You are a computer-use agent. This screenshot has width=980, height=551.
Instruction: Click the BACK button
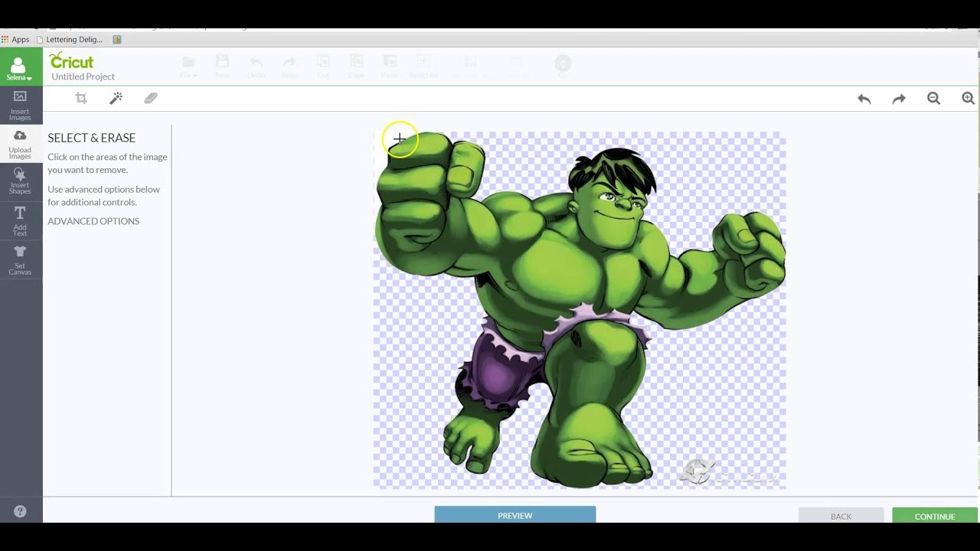coord(841,516)
